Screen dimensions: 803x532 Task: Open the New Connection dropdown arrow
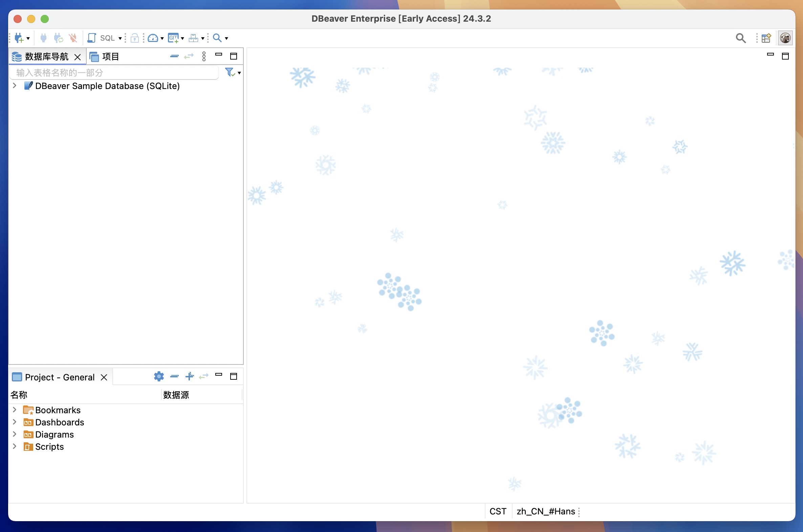(28, 38)
